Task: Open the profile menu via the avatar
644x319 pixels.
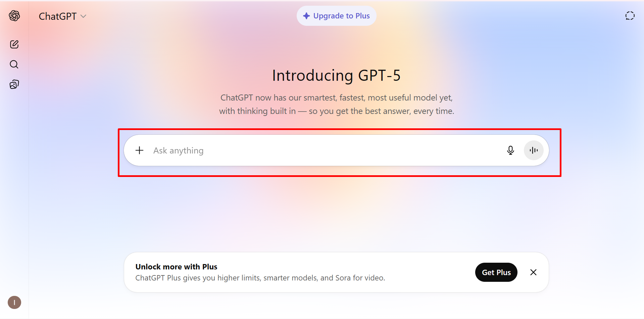Action: click(x=14, y=302)
